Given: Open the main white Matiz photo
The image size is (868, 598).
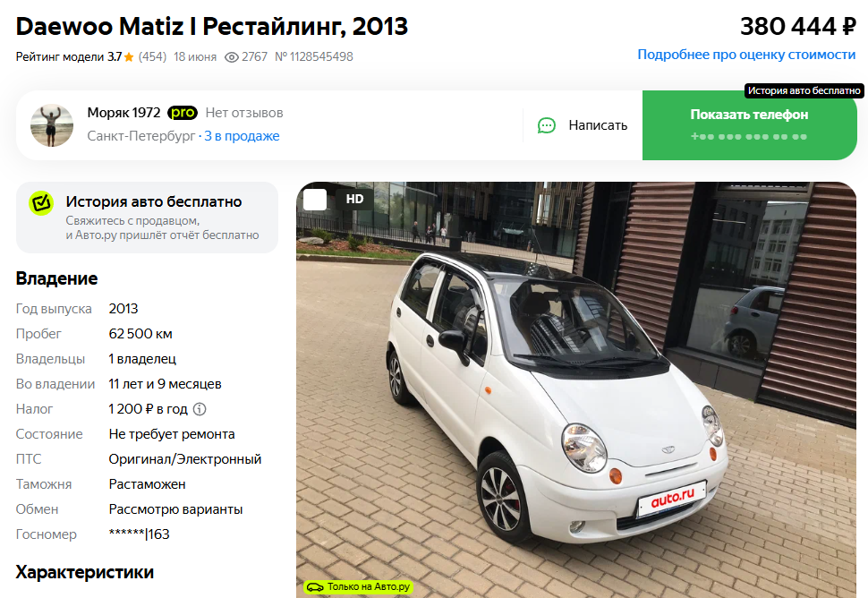Looking at the screenshot, I should coord(576,389).
